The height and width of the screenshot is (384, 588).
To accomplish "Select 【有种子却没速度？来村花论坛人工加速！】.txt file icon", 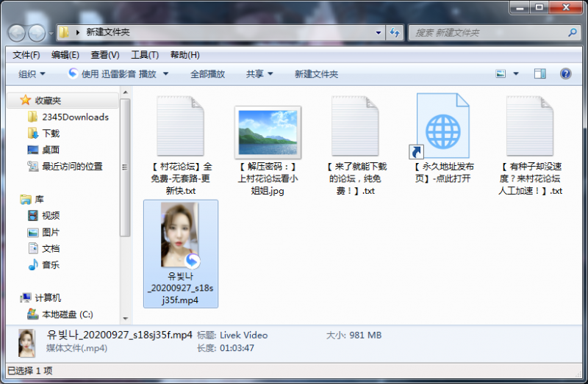I will [530, 126].
